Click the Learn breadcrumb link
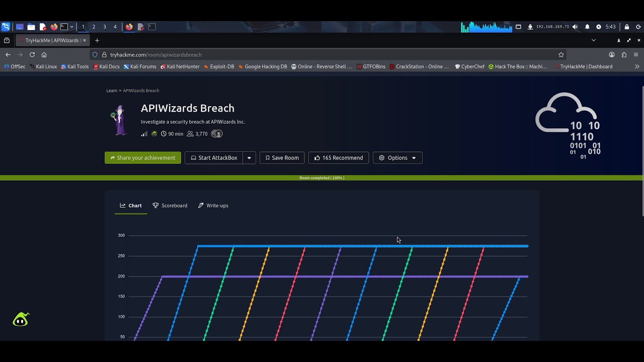The image size is (644, 362). coord(112,90)
